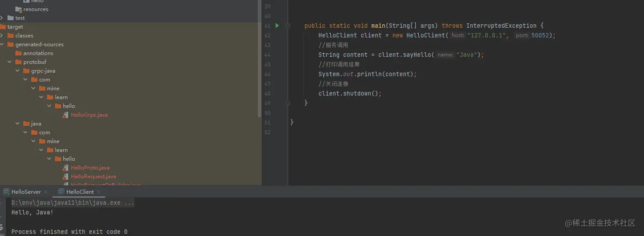Select the resources folder
644x236 pixels.
point(36,9)
